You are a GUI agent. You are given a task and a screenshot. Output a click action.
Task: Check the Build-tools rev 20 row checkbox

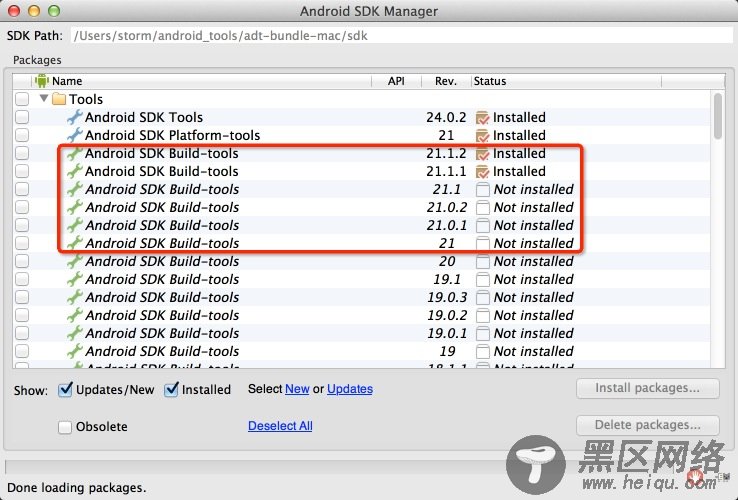(22, 261)
